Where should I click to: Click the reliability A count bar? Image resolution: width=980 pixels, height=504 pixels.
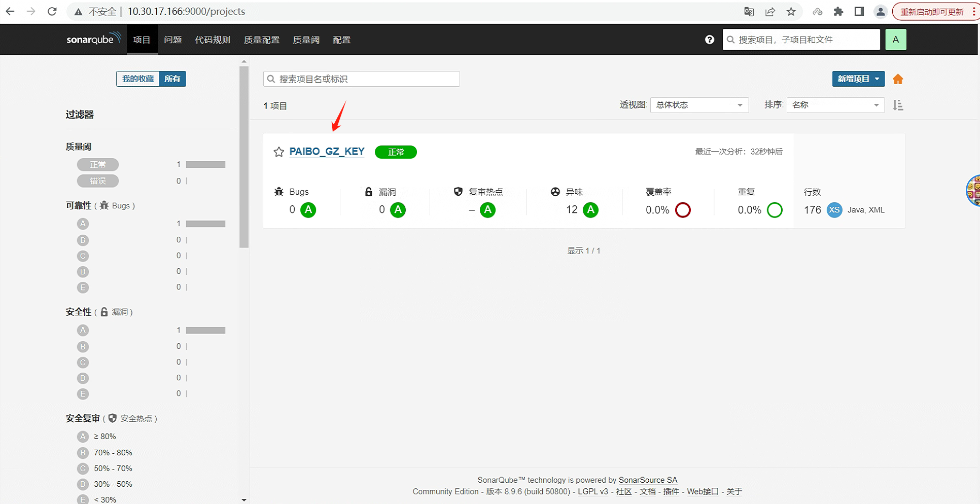coord(205,224)
